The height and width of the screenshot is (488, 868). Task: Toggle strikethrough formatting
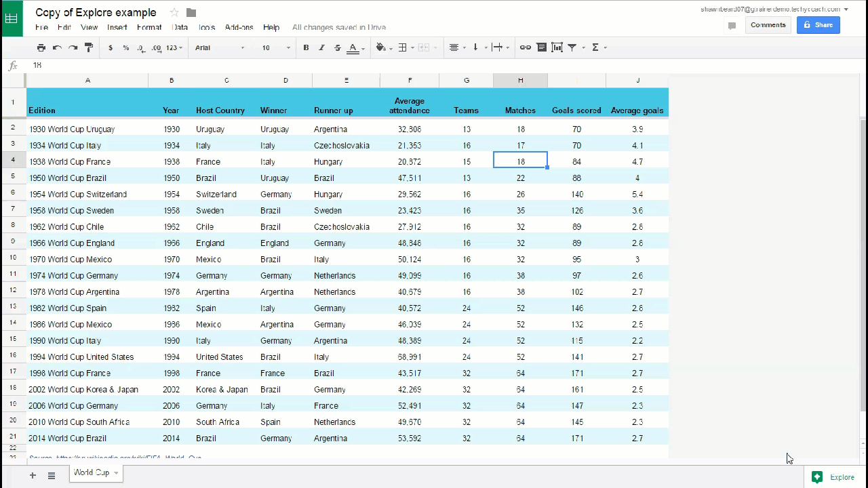click(337, 47)
